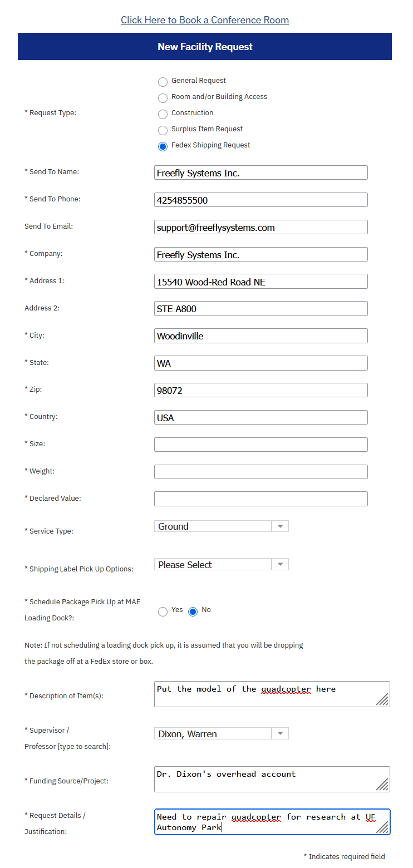The height and width of the screenshot is (868, 413).
Task: Choose Room and/or Building Access option
Action: [x=163, y=98]
